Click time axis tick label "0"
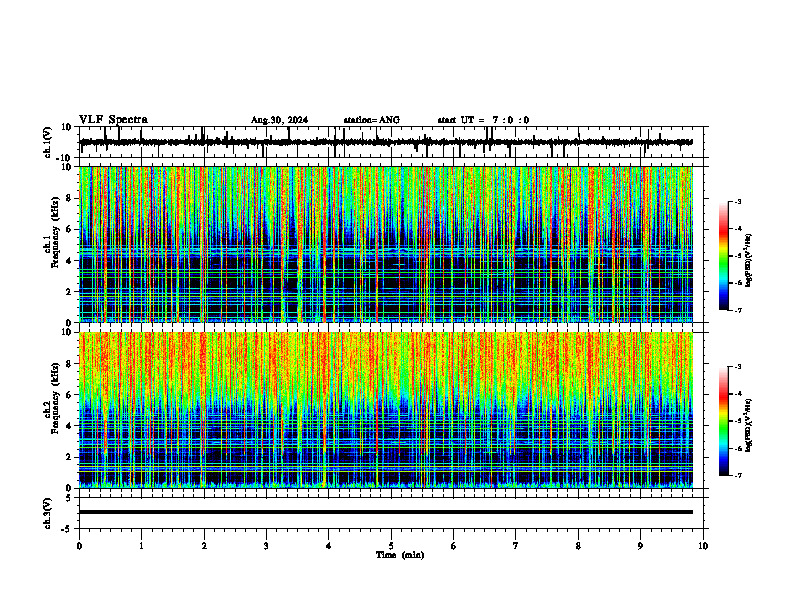 click(x=79, y=546)
